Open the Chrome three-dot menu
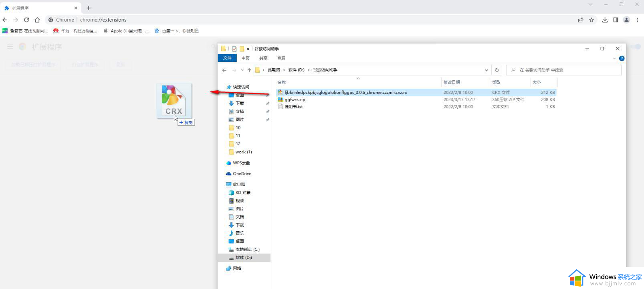 637,20
